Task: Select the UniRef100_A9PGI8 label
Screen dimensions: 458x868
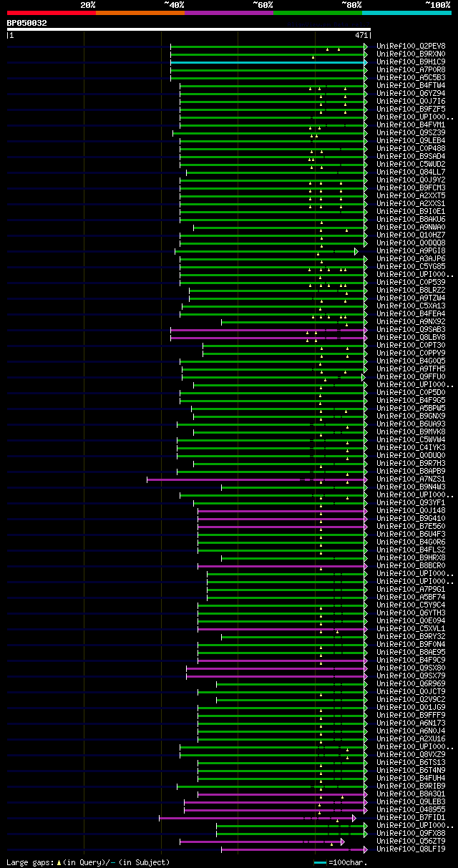Action: click(x=411, y=251)
